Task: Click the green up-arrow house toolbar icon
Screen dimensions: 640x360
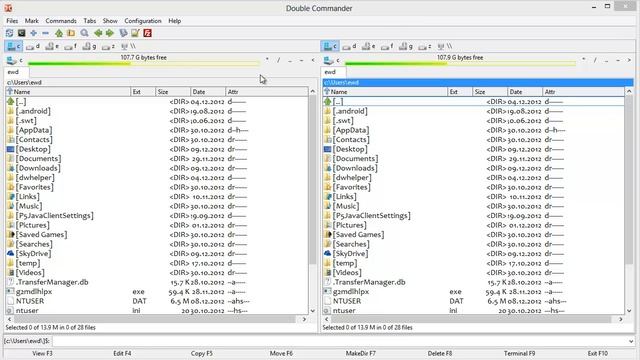Action: pyautogui.click(x=59, y=33)
